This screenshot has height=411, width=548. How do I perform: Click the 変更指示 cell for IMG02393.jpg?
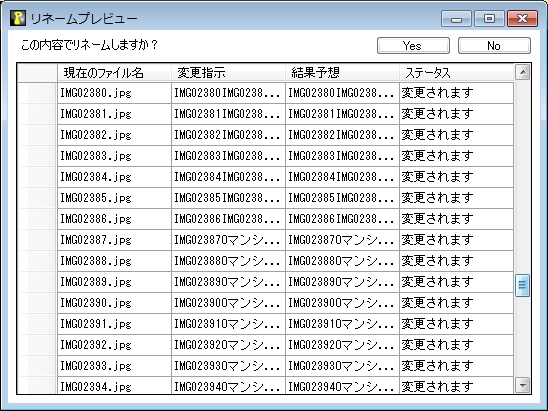tap(229, 366)
